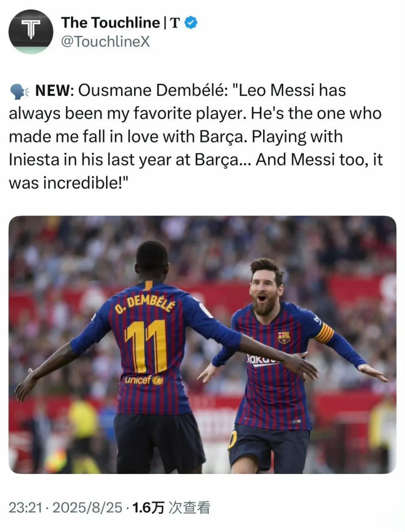
Task: Click the tweet quote text body
Action: pyautogui.click(x=195, y=137)
